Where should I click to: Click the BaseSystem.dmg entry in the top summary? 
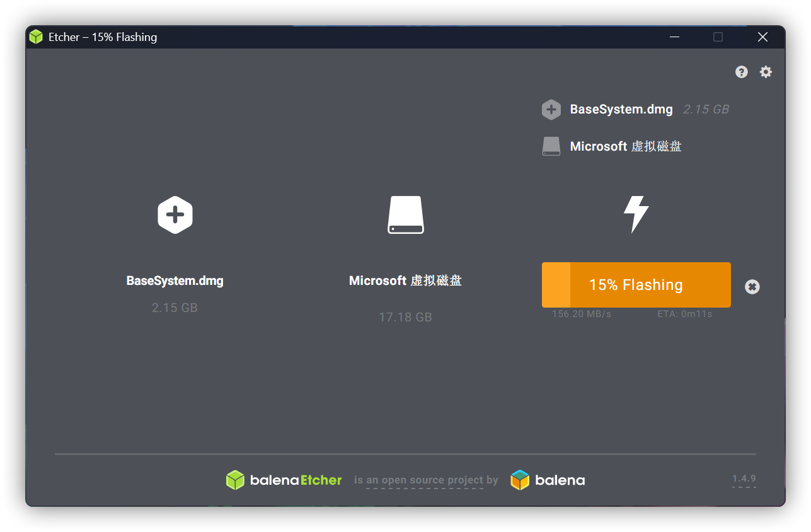[621, 109]
